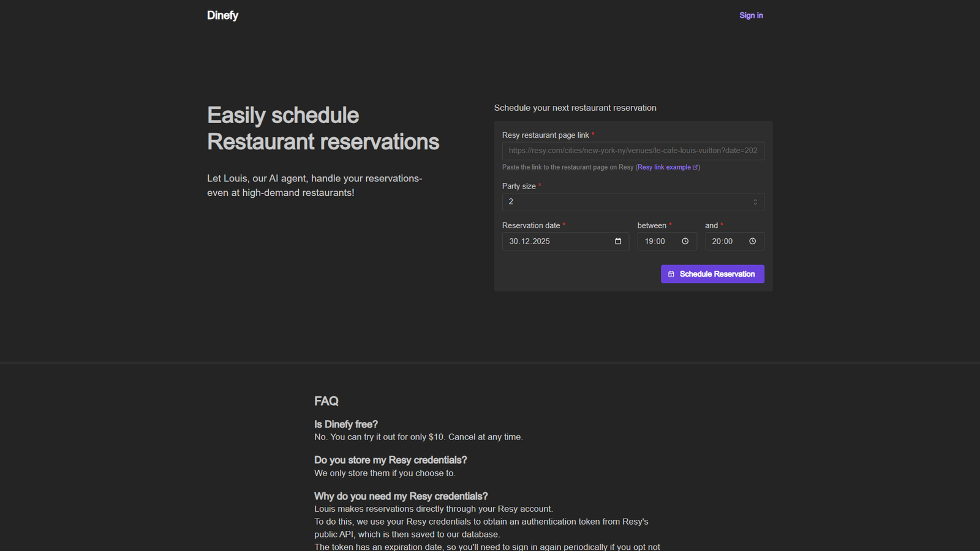The width and height of the screenshot is (980, 551).
Task: Open the Sign in link
Action: (x=751, y=15)
